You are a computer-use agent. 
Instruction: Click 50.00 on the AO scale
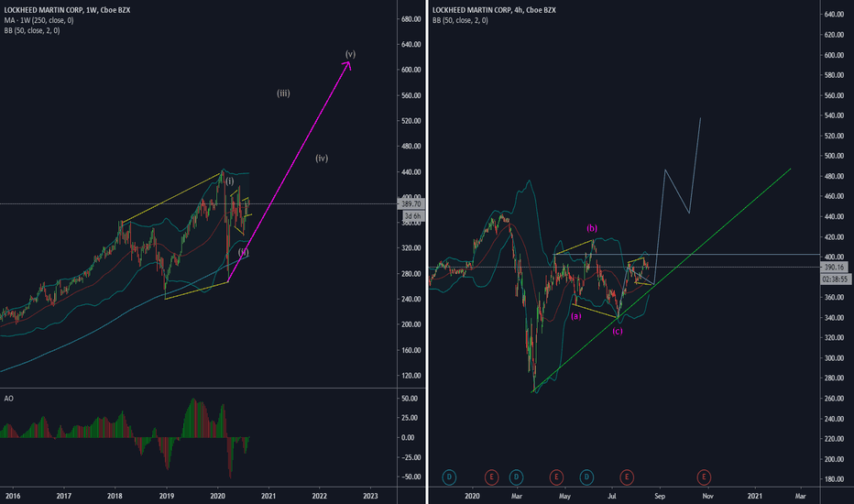410,399
